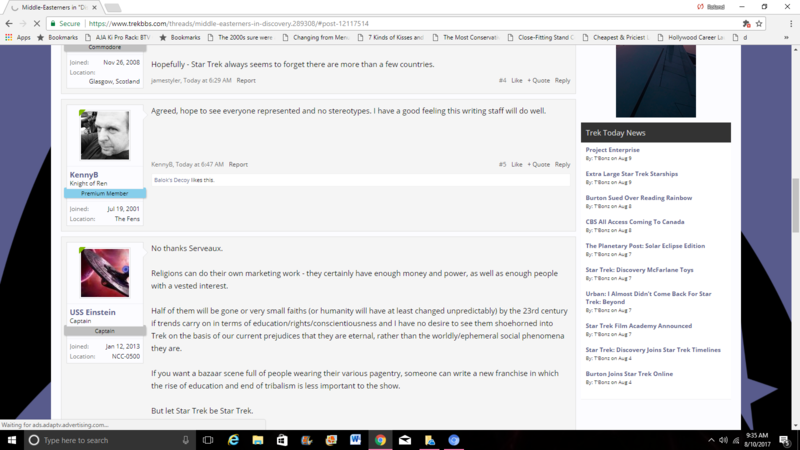This screenshot has width=800, height=450.
Task: Open 'Burton Joins Star Trek Online'
Action: [x=629, y=373]
